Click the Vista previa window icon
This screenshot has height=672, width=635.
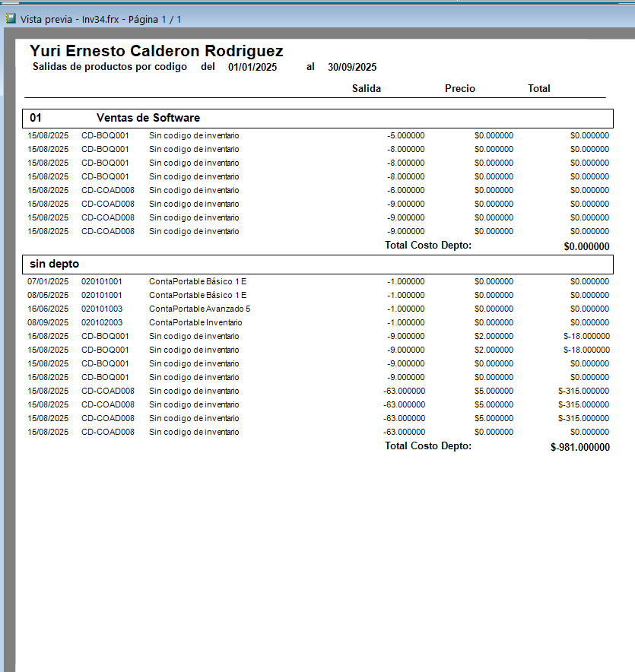11,18
